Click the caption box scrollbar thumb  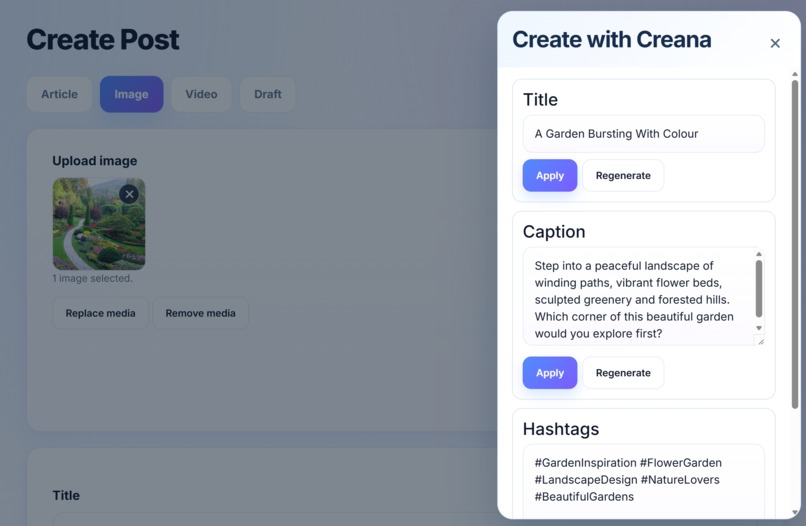759,289
